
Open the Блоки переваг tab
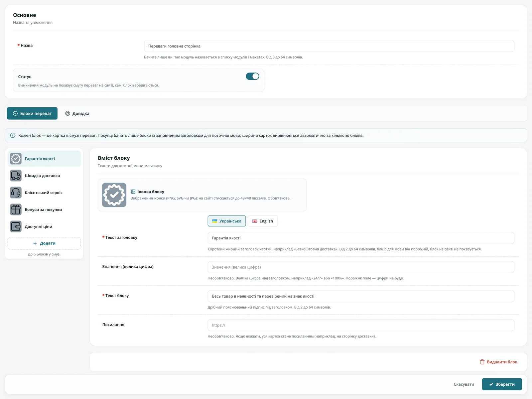click(32, 113)
